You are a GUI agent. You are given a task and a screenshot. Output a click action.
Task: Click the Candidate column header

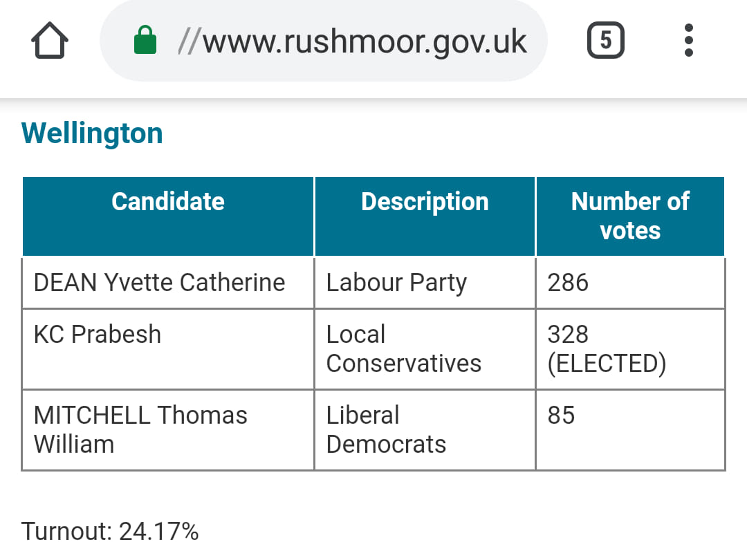[168, 201]
